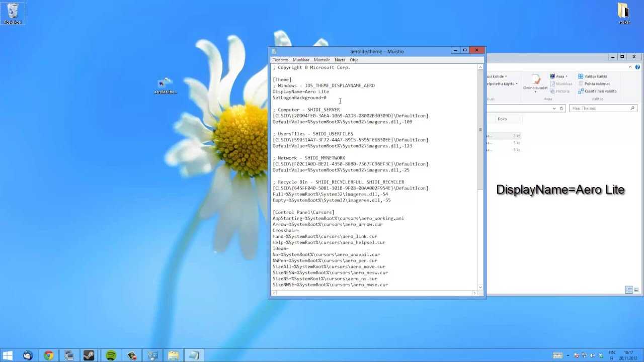Switch to the Notepad taskbar button
This screenshot has height=362, width=644.
(x=194, y=355)
